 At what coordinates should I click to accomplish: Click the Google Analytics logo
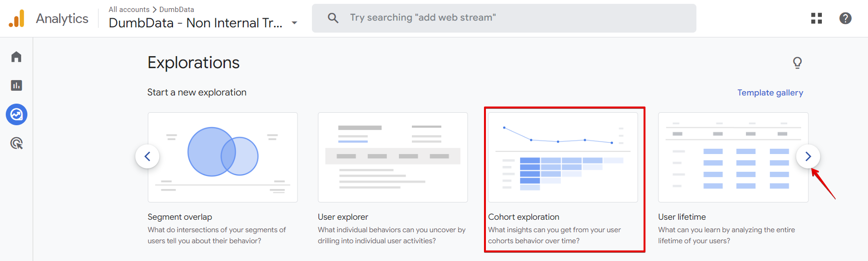pyautogui.click(x=17, y=19)
